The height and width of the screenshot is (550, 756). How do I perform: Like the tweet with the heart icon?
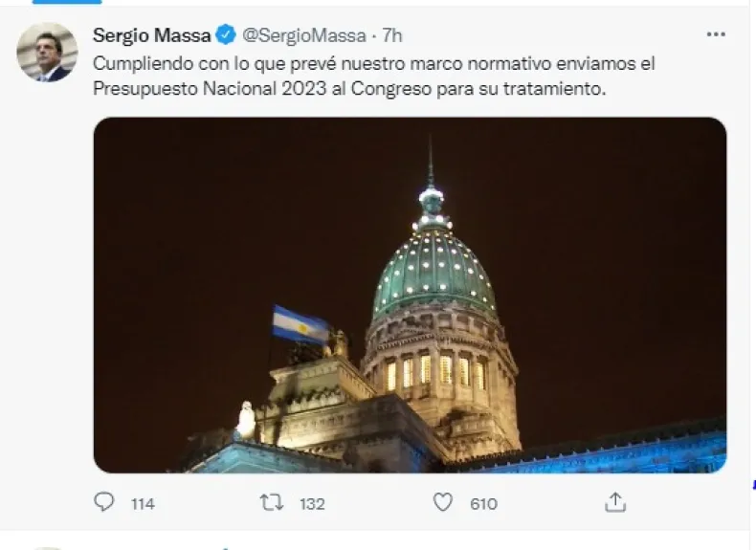click(x=443, y=502)
